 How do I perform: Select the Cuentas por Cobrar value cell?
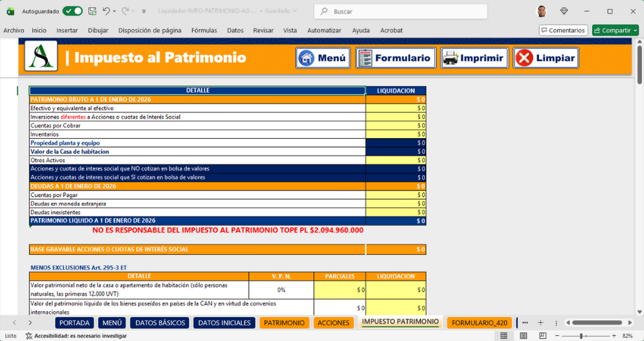tap(395, 125)
